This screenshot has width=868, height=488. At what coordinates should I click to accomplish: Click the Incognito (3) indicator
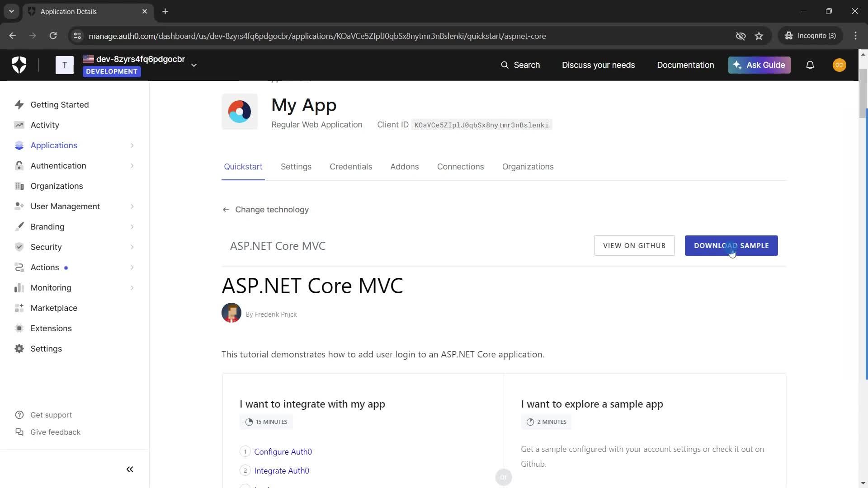[810, 36]
